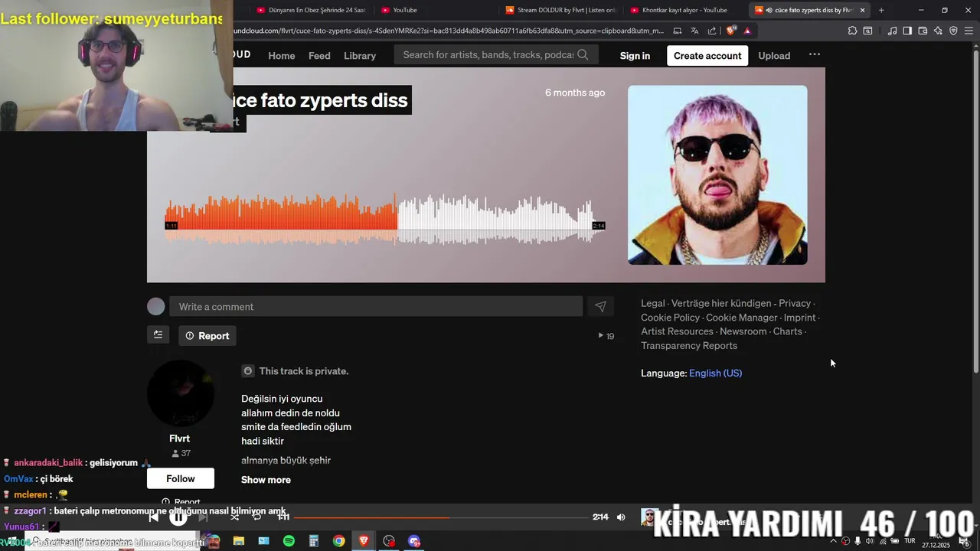Mute via the player volume icon
Image resolution: width=980 pixels, height=551 pixels.
tap(621, 517)
